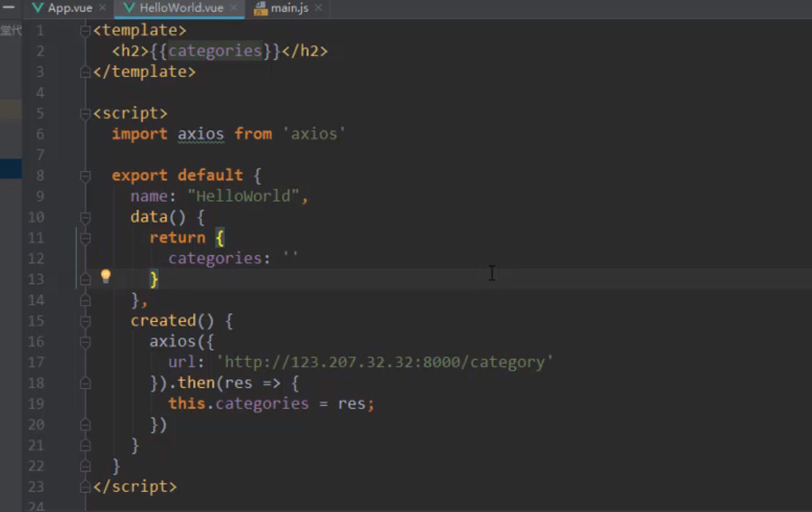
Task: Fold the return object at line 11
Action: tap(85, 239)
